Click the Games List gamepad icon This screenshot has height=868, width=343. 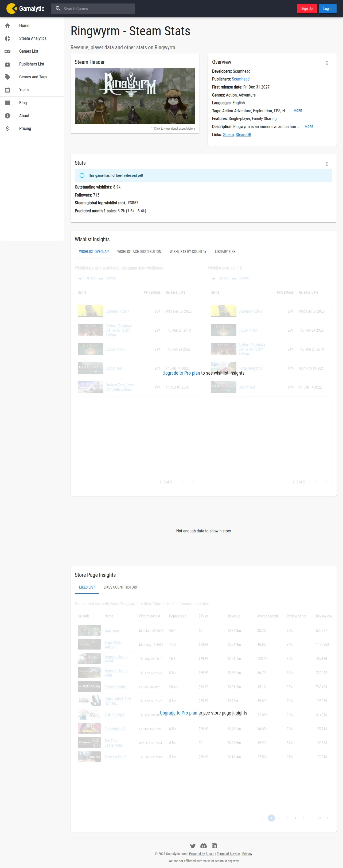click(7, 51)
